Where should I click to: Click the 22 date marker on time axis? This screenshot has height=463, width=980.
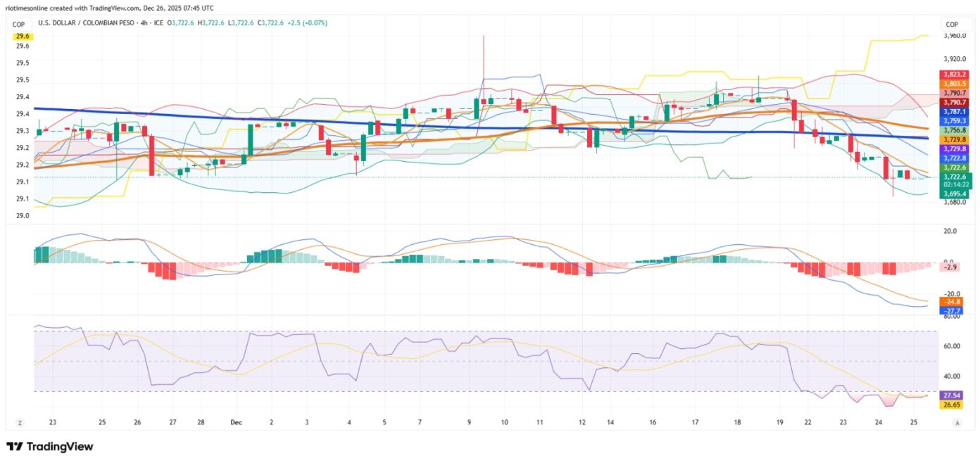808,422
